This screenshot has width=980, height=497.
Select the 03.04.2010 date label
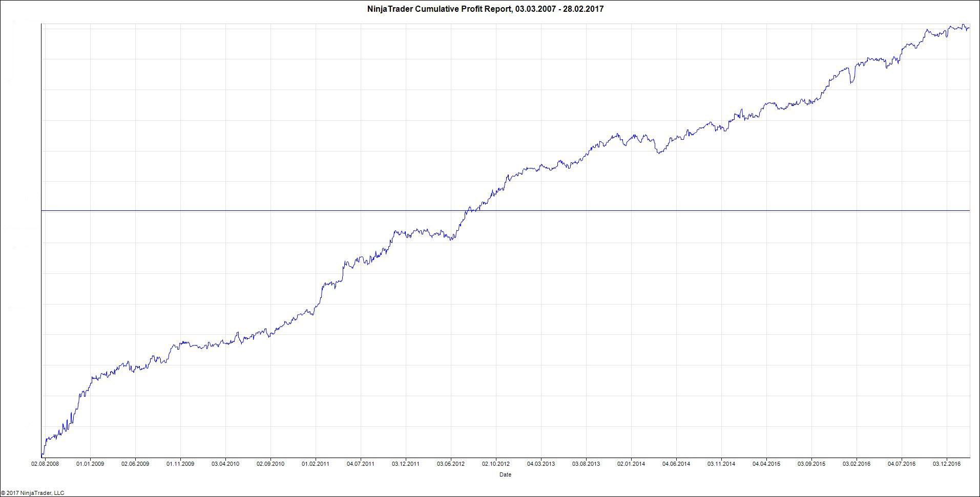pyautogui.click(x=225, y=464)
